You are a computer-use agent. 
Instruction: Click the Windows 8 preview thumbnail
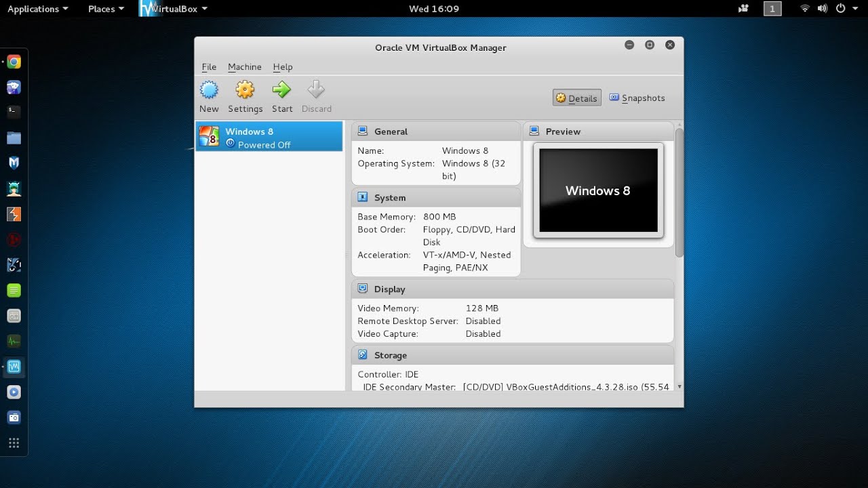point(598,190)
